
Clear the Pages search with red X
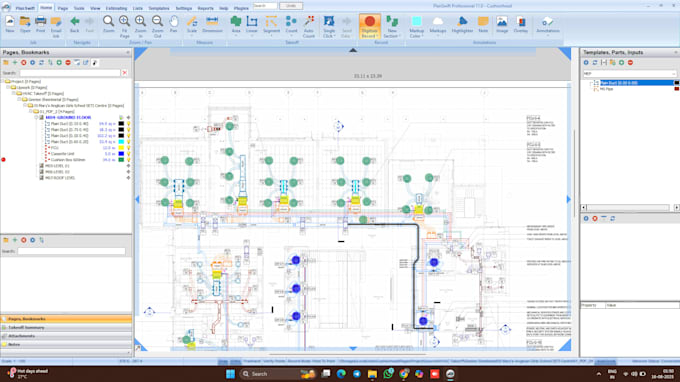124,73
